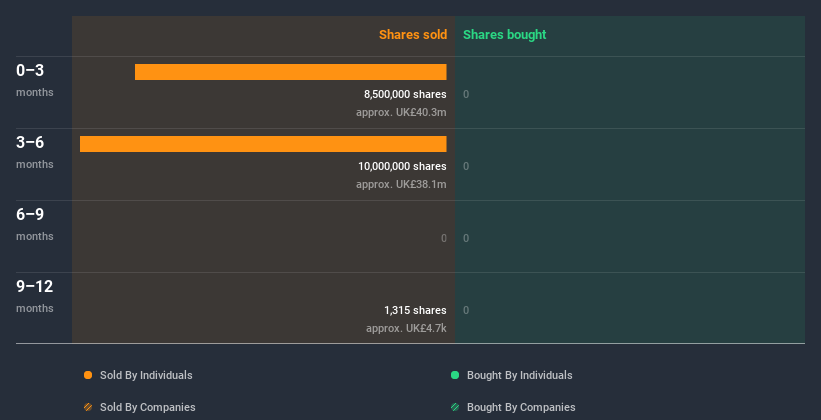This screenshot has height=420, width=821.
Task: Click the approx. UK£38.1m amount
Action: coord(401,184)
